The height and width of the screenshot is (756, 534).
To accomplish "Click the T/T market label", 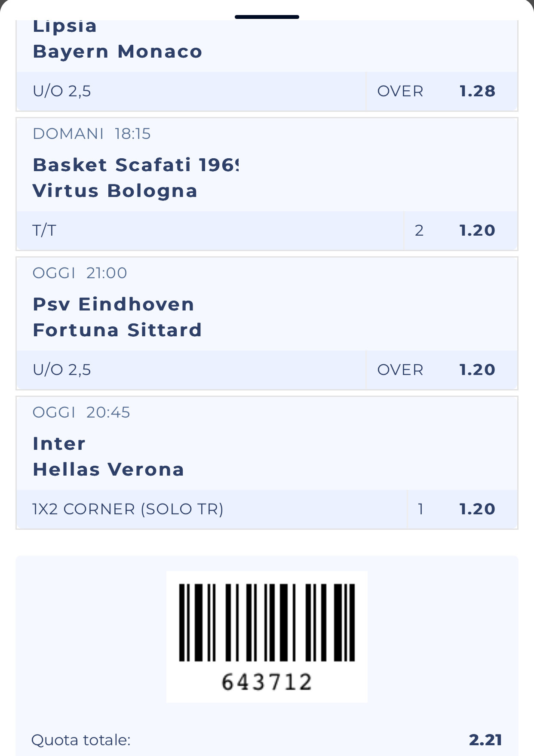I will click(44, 230).
